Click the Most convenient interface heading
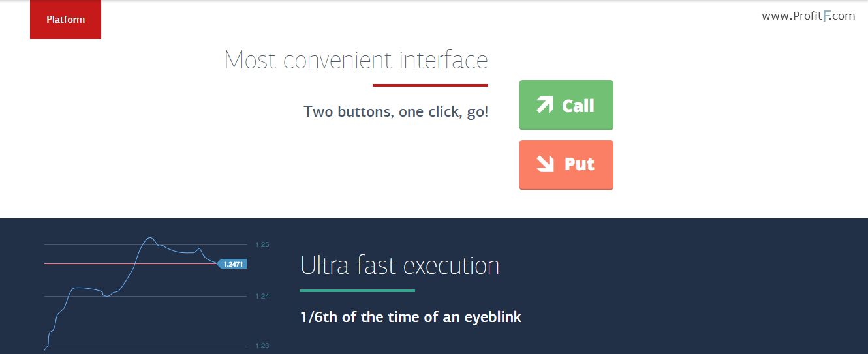Screen dimensions: 868x354 click(356, 60)
